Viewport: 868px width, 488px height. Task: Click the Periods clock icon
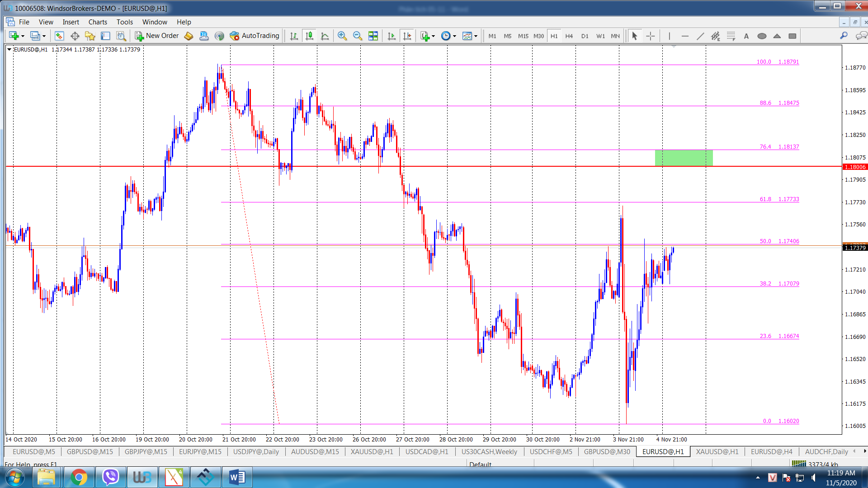tap(446, 36)
